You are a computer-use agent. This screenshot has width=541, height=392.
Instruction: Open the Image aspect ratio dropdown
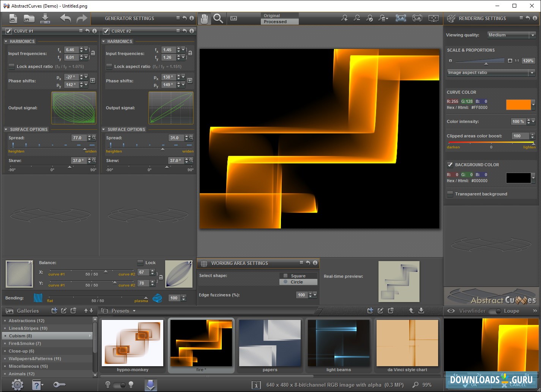tap(491, 72)
